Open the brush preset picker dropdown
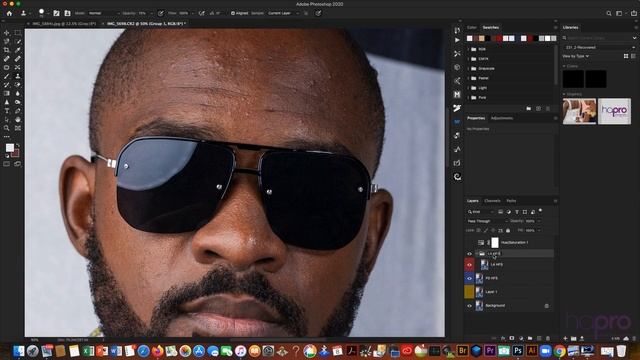640x360 pixels. tap(48, 13)
